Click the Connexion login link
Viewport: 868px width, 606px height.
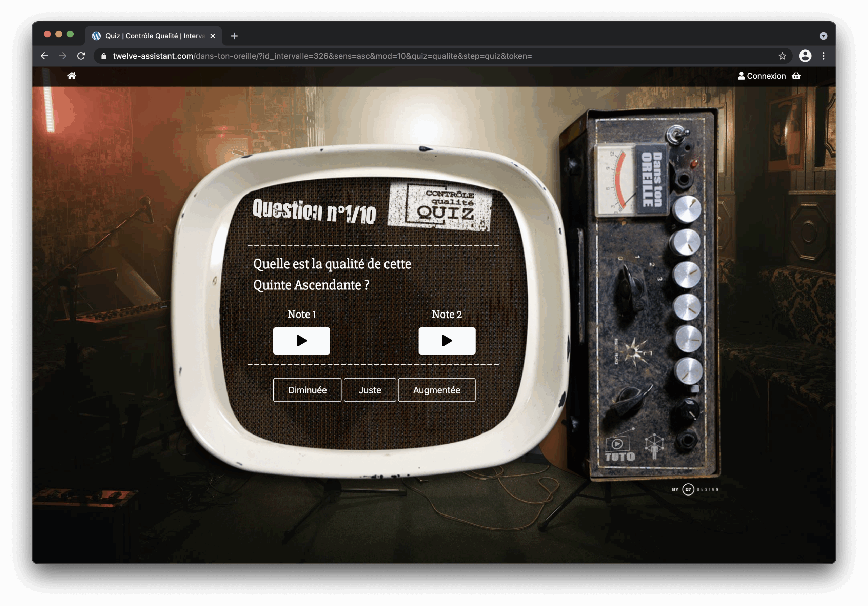click(762, 76)
